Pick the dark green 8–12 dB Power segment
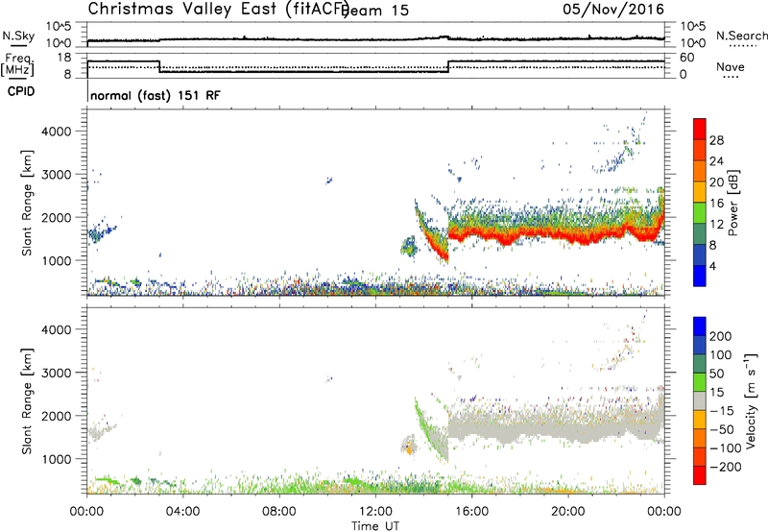Image resolution: width=768 pixels, height=532 pixels. coord(700,233)
